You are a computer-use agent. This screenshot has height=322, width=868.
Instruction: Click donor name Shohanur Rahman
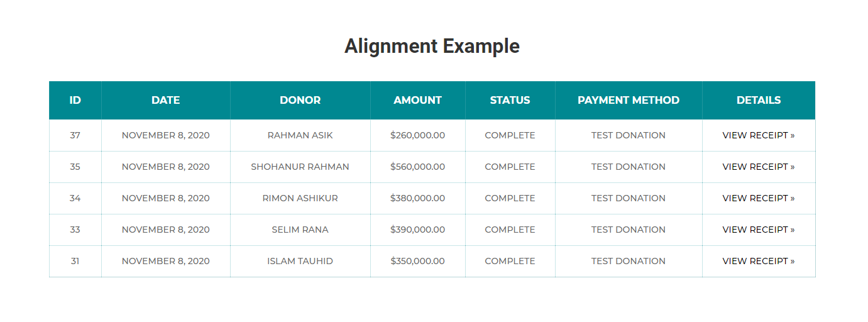[300, 167]
